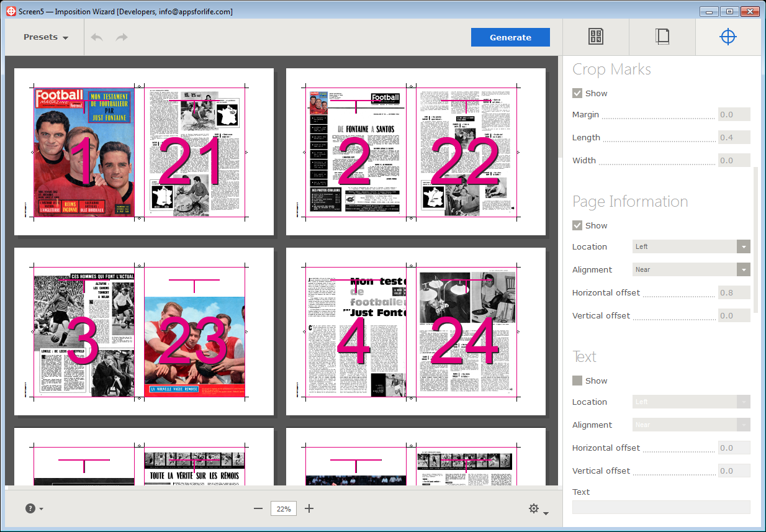Open the page sheet settings icon
766x532 pixels.
pos(662,37)
